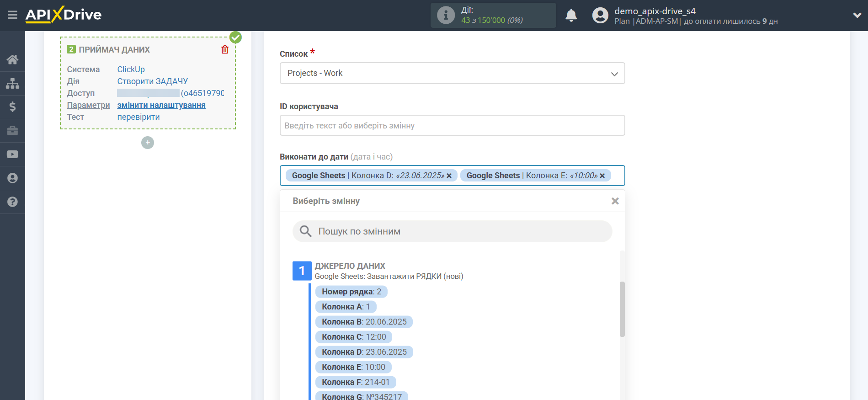Remove the Колонка E time tag

pos(602,176)
